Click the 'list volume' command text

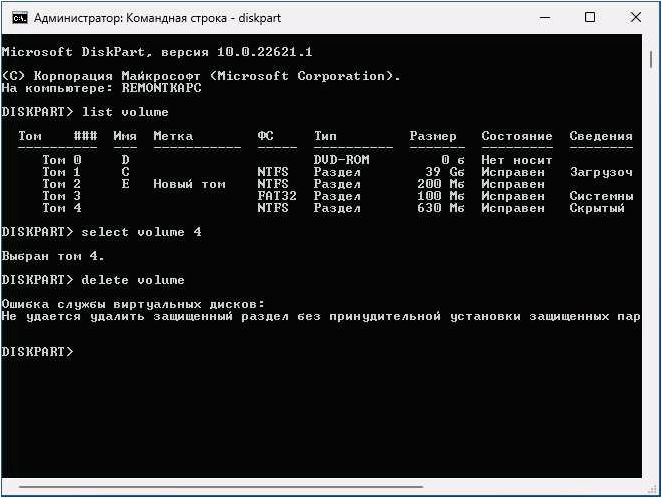pyautogui.click(x=125, y=112)
